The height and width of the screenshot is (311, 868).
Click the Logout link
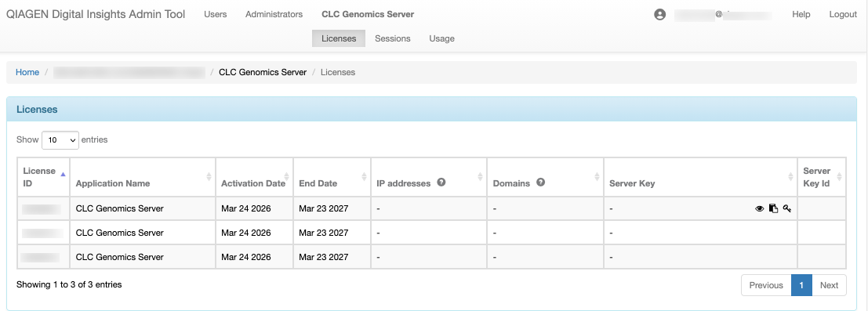pyautogui.click(x=843, y=14)
